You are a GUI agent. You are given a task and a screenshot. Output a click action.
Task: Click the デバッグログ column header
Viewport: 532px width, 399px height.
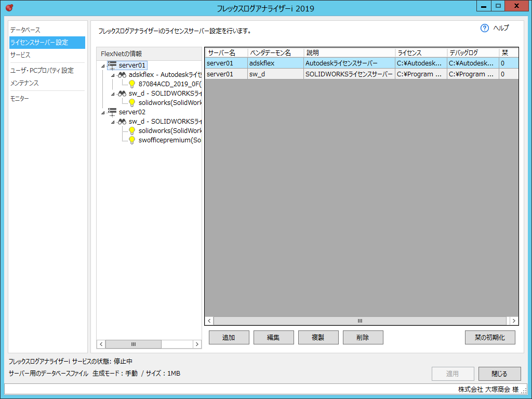473,53
